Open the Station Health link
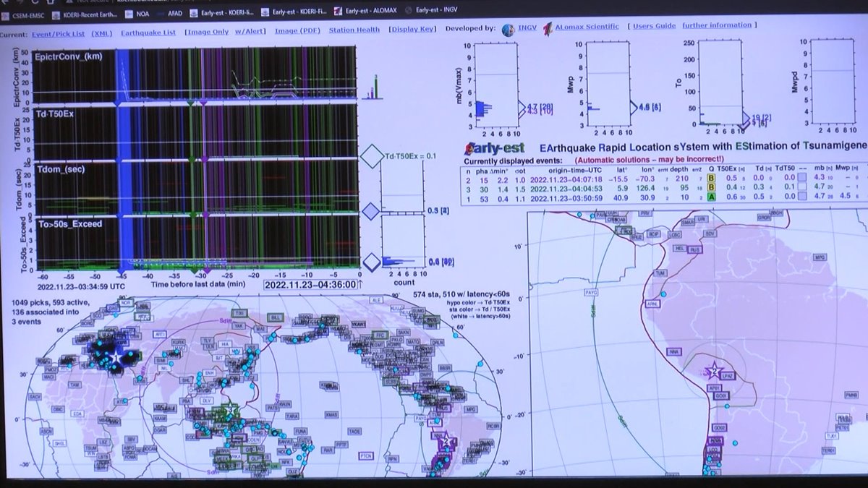The width and height of the screenshot is (868, 488). [354, 30]
